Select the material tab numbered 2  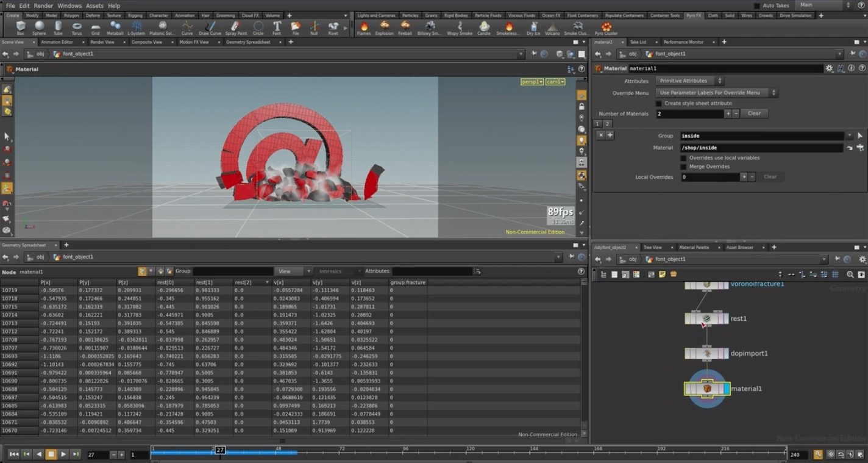tap(607, 124)
